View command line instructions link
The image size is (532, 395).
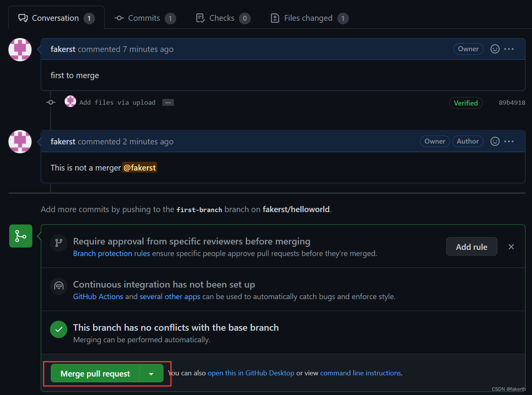pyautogui.click(x=360, y=373)
